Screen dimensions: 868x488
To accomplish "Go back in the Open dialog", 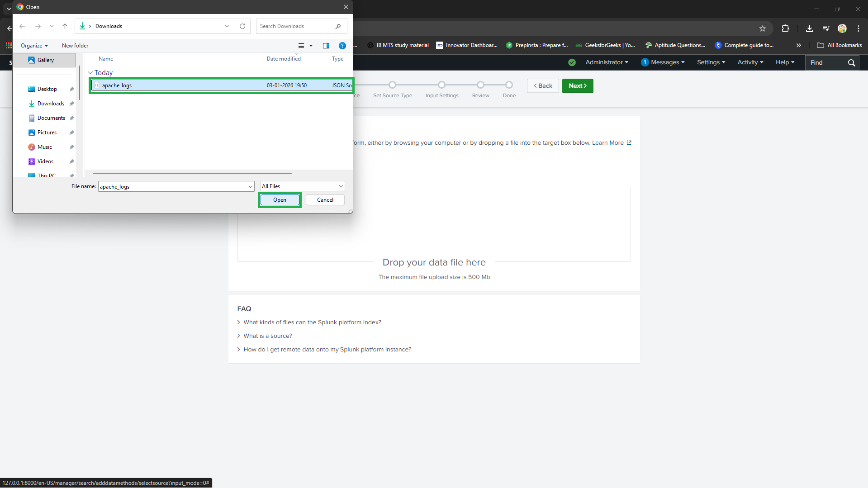I will click(22, 26).
